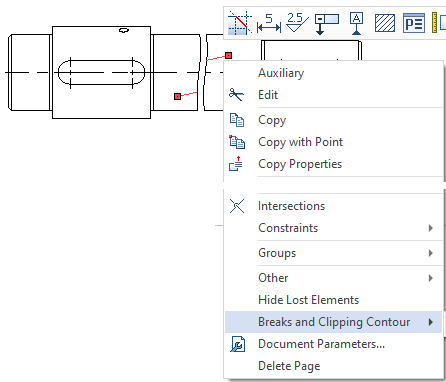Open the Other submenu
The height and width of the screenshot is (382, 446).
pyautogui.click(x=334, y=278)
